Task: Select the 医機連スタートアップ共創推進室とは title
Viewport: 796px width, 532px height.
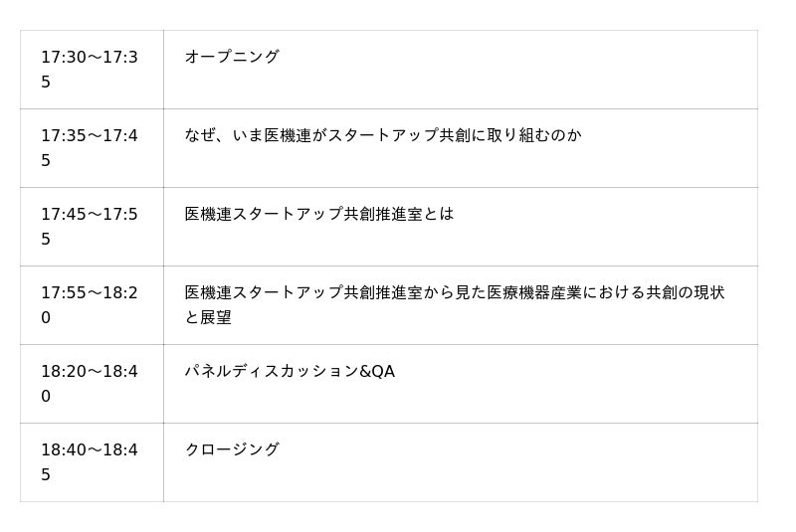Action: coord(319,214)
